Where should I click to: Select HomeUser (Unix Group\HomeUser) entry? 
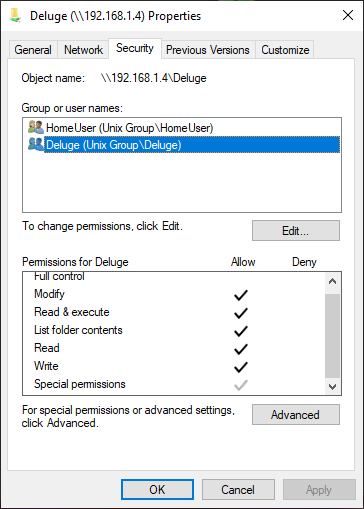point(129,128)
